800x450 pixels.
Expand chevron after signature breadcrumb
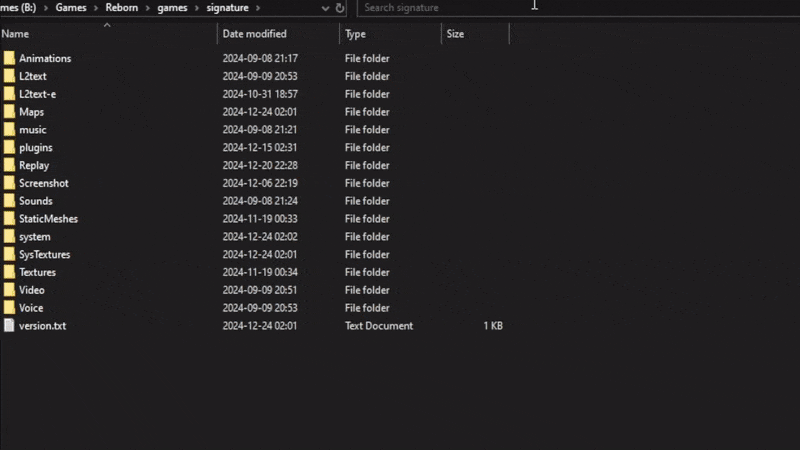(258, 8)
